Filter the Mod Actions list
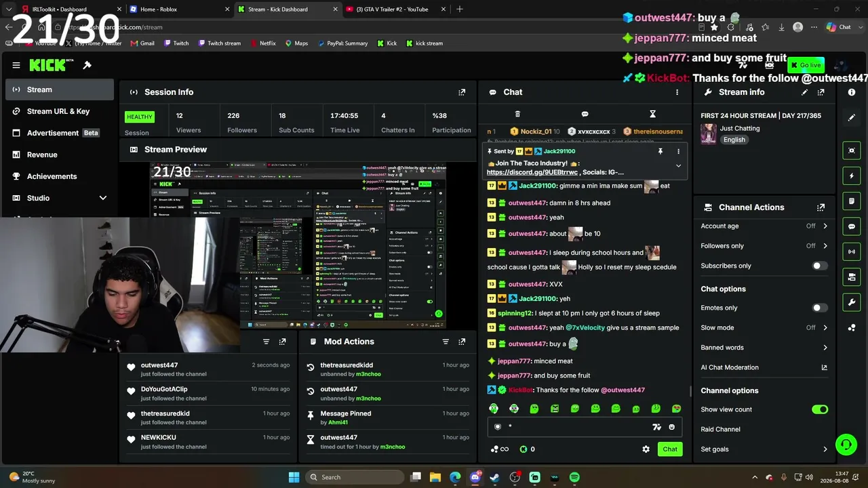This screenshot has width=868, height=488. (446, 342)
